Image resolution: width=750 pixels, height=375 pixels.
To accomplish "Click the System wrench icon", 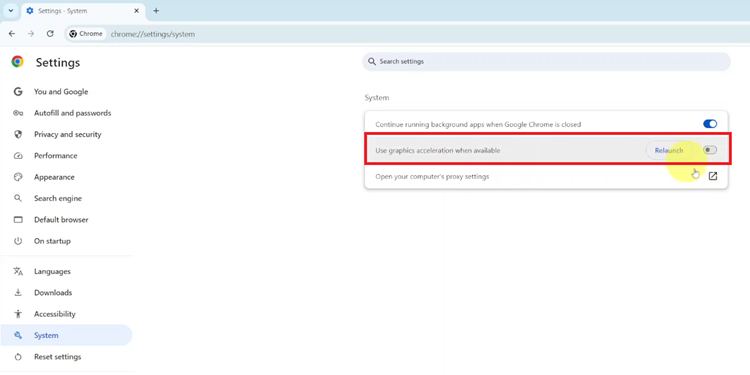I will click(x=18, y=335).
